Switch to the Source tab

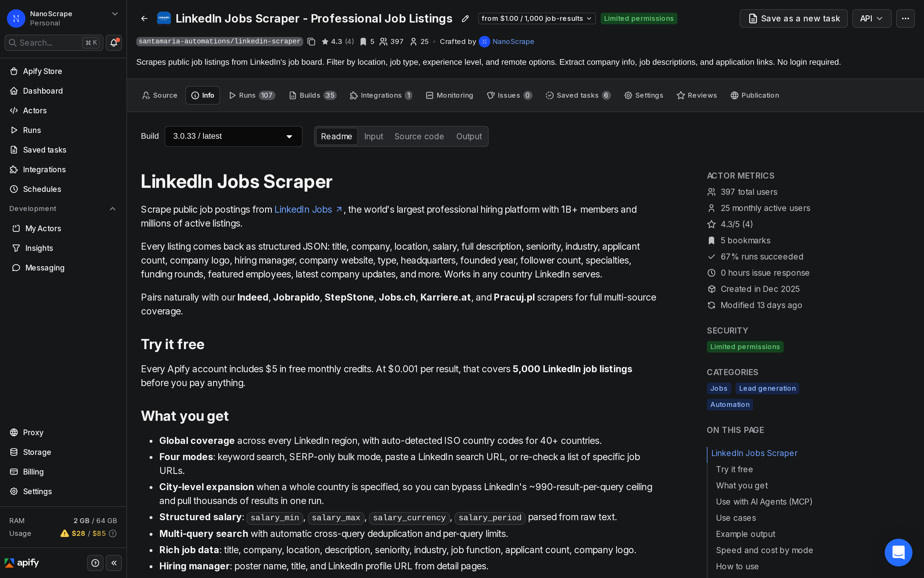(160, 95)
